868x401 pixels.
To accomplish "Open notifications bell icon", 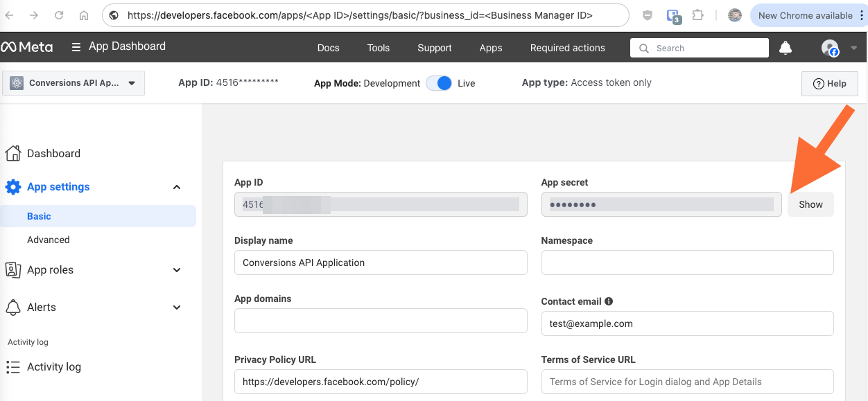I will [x=785, y=48].
